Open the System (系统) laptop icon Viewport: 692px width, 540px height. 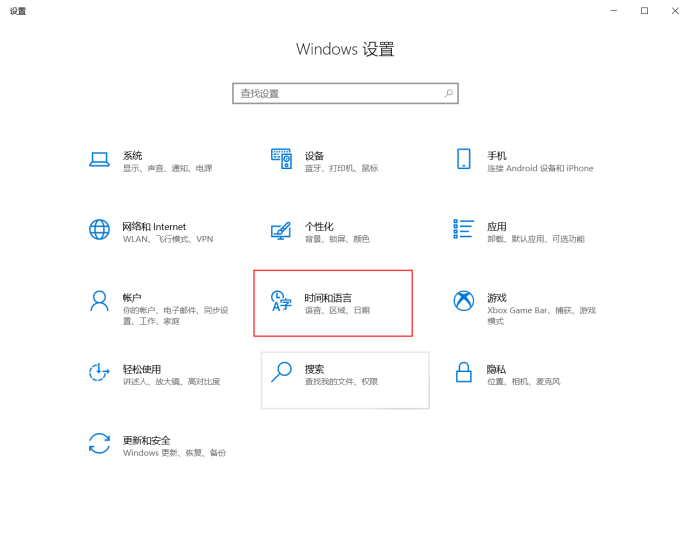[x=99, y=159]
